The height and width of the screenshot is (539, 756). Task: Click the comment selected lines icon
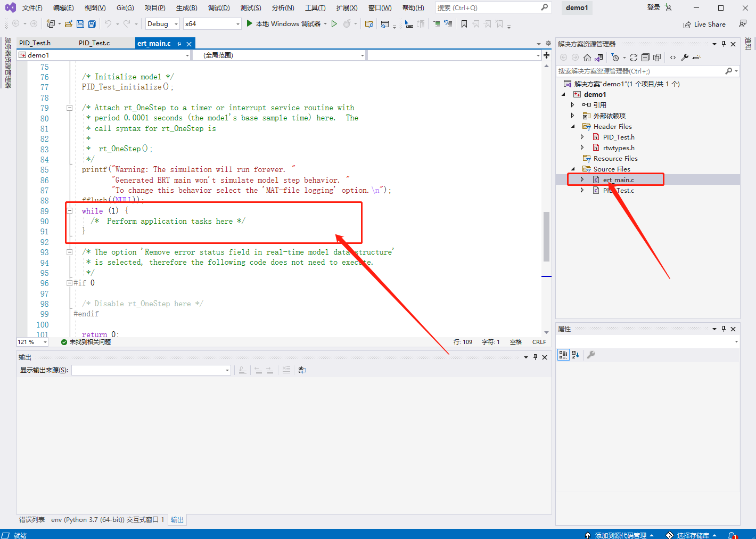tap(437, 24)
